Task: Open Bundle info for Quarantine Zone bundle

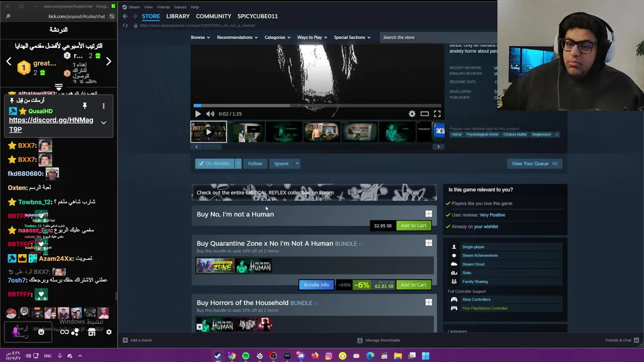Action: (316, 285)
